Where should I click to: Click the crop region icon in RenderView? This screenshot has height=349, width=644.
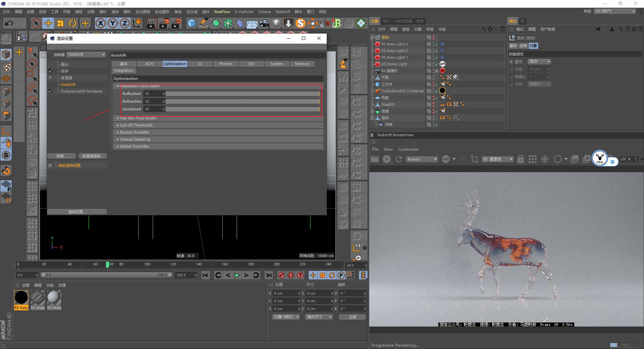[474, 159]
